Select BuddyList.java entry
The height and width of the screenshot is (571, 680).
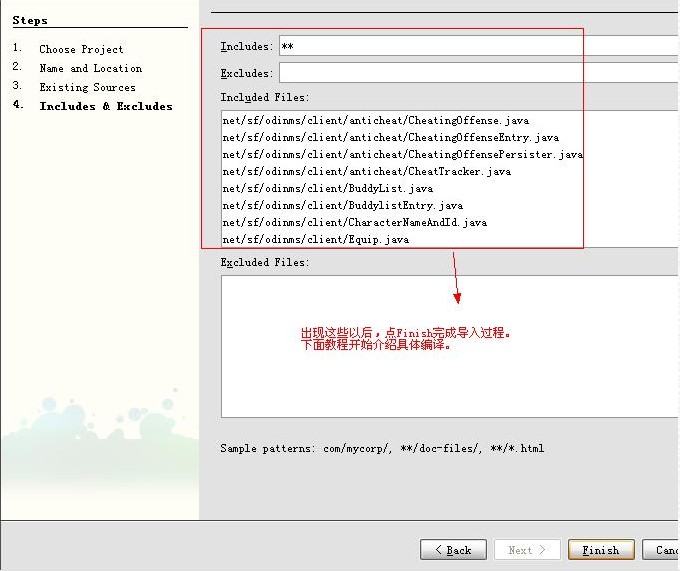pos(328,188)
